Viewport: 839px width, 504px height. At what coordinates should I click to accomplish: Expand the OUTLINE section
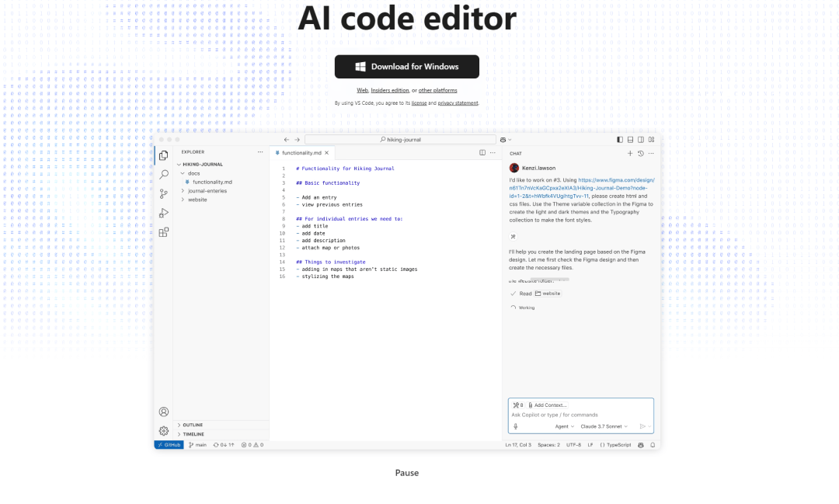coord(193,425)
